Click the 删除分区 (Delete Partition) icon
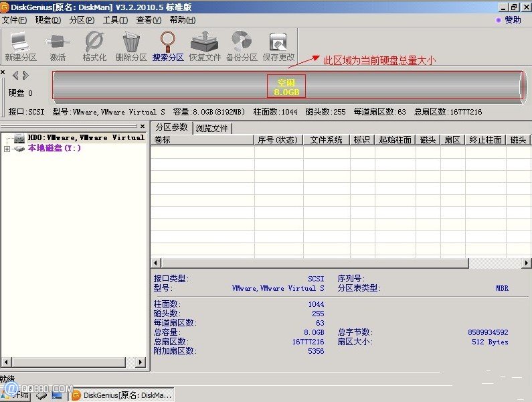Image resolution: width=532 pixels, height=402 pixels. pyautogui.click(x=131, y=46)
